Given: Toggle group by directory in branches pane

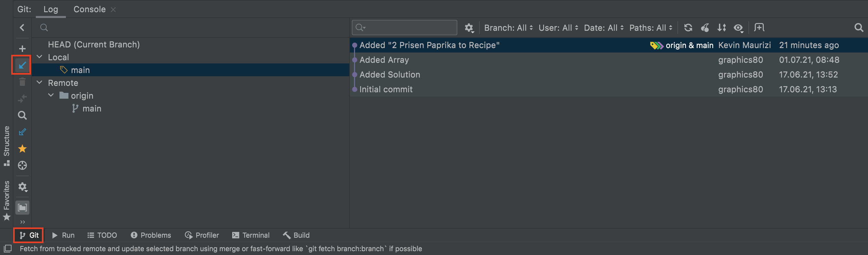Looking at the screenshot, I should [22, 208].
